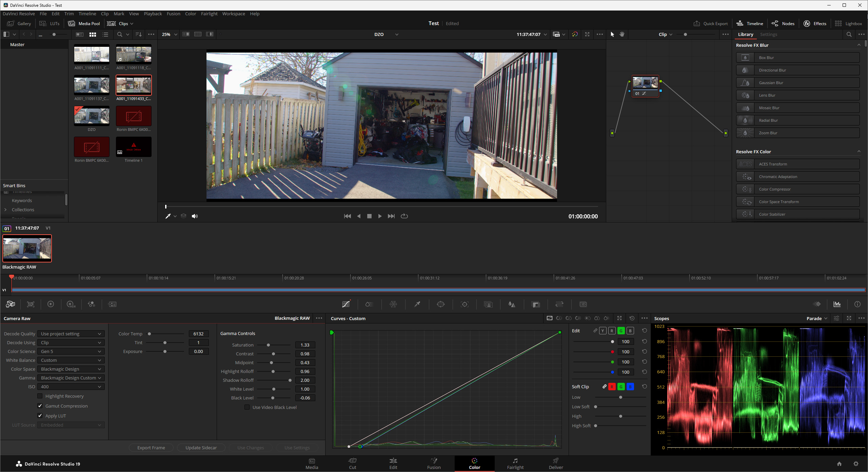The height and width of the screenshot is (472, 868).
Task: Enable Highlight Recovery checkbox
Action: click(x=40, y=396)
